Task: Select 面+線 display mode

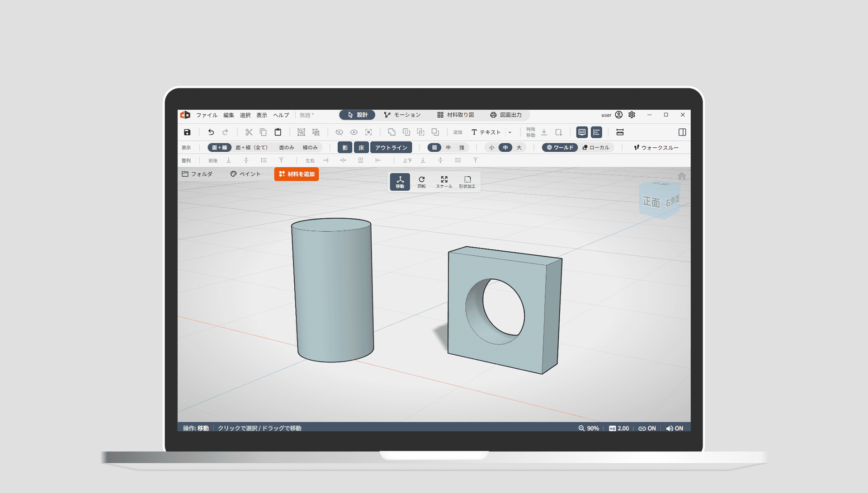Action: pyautogui.click(x=220, y=148)
